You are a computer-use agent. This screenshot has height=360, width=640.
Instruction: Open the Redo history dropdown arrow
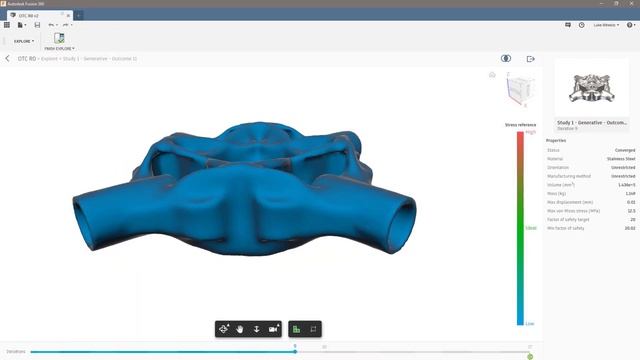click(71, 25)
